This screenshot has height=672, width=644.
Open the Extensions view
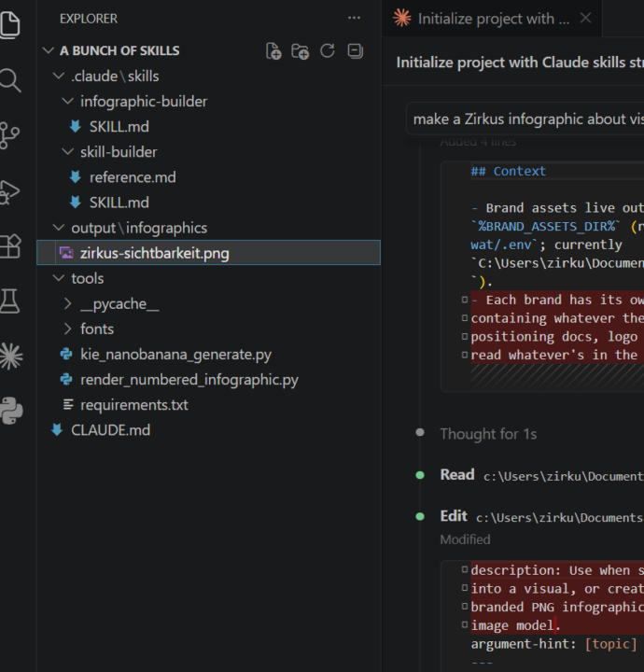pos(10,246)
